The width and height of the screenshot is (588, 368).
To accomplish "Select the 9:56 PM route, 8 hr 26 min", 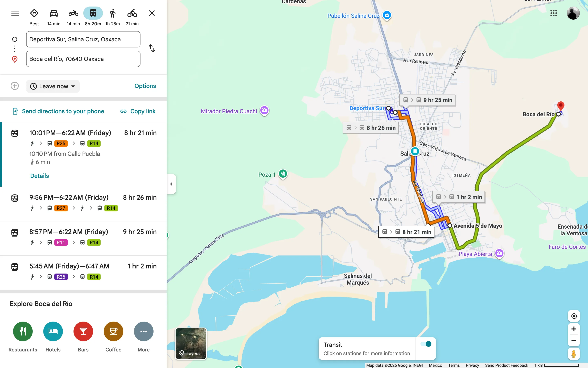I will (83, 204).
